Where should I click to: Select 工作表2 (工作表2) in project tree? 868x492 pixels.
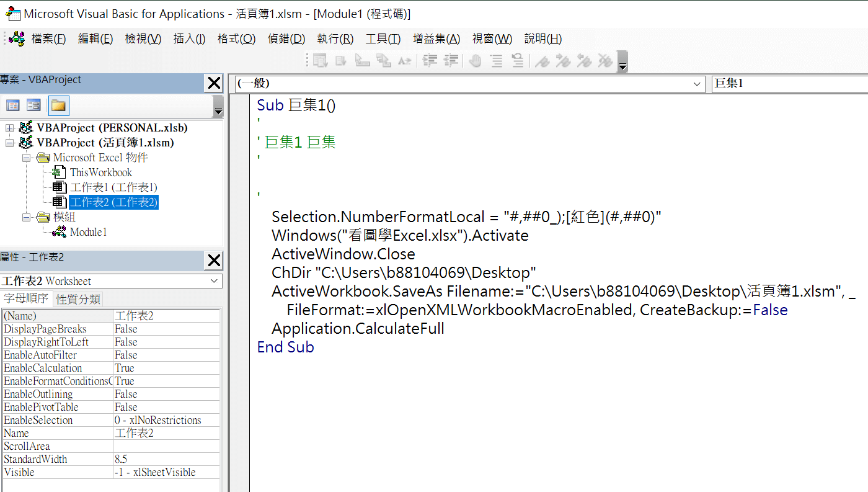114,202
